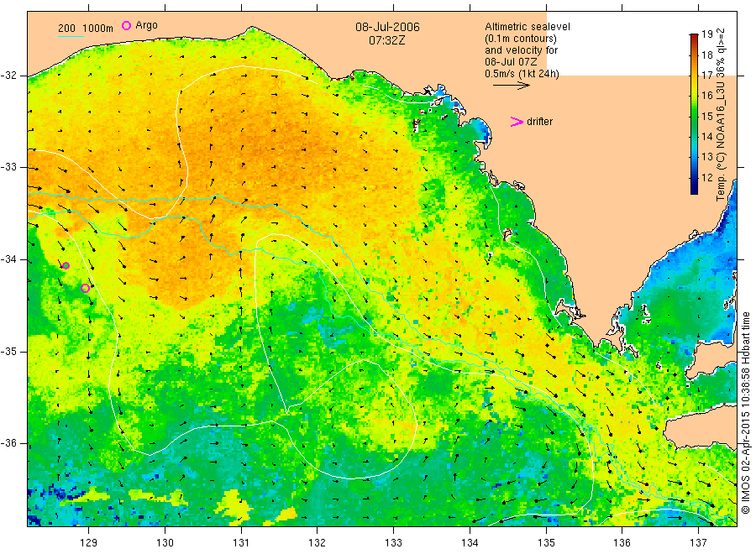Click the latitude label '-33'
This screenshot has height=554, width=756.
(8, 167)
